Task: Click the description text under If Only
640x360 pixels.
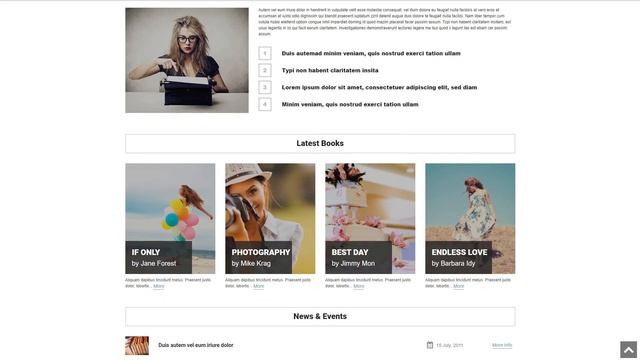Action: coord(168,283)
